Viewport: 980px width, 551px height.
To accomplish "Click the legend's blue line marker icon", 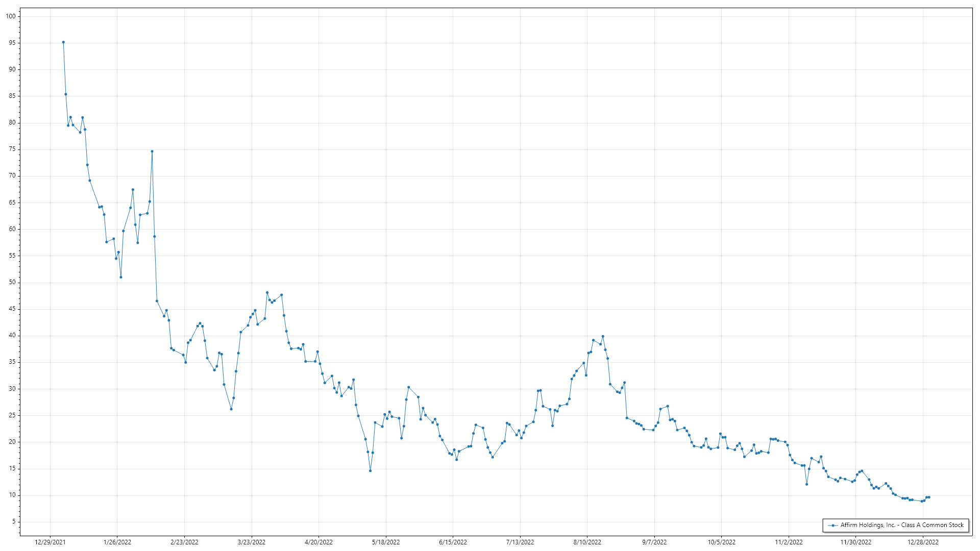I will point(833,525).
